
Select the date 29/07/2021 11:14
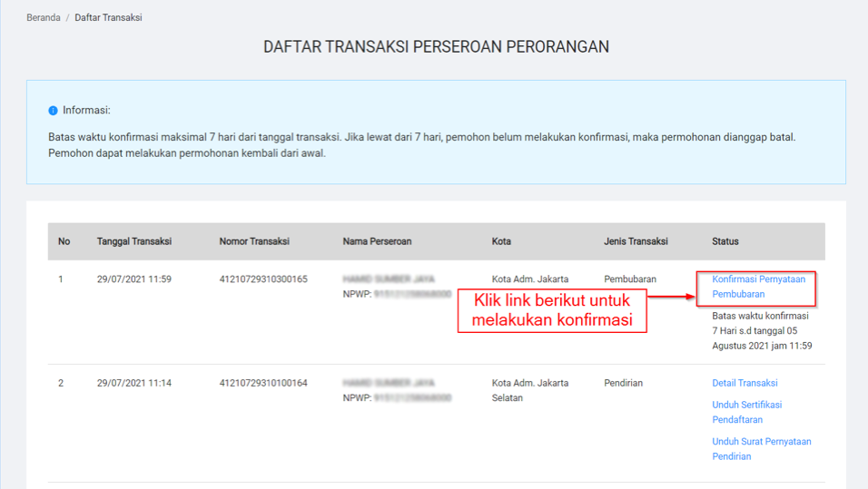[134, 383]
